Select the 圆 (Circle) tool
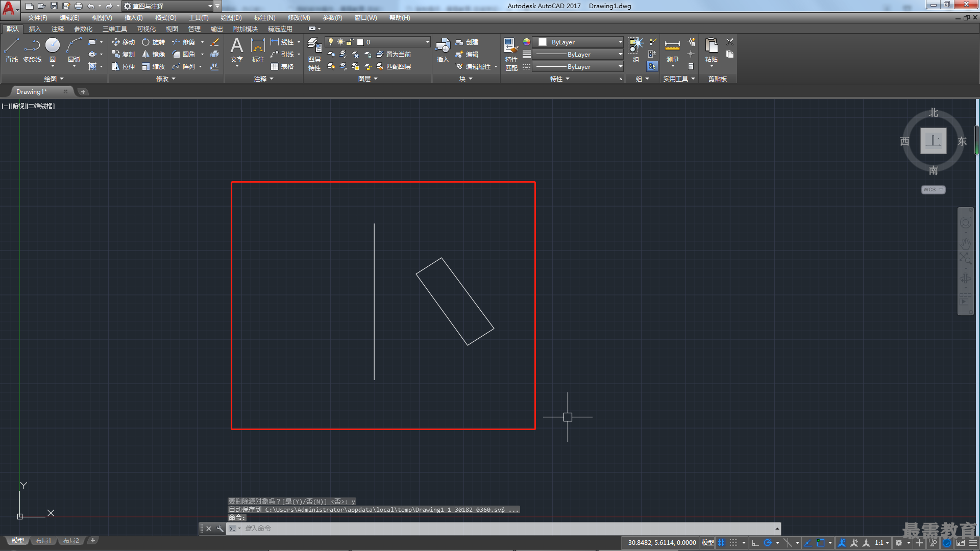The width and height of the screenshot is (980, 551). [x=53, y=50]
